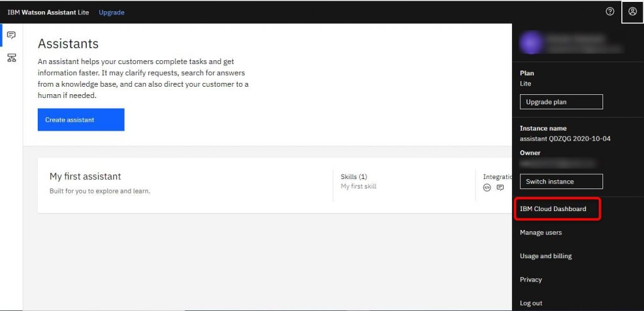The height and width of the screenshot is (311, 644).
Task: Open the Privacy menu item
Action: point(531,280)
